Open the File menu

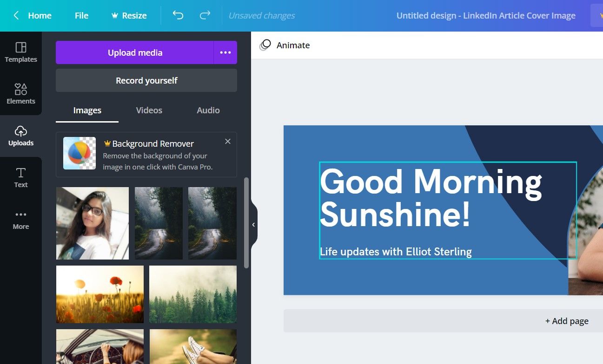tap(81, 15)
